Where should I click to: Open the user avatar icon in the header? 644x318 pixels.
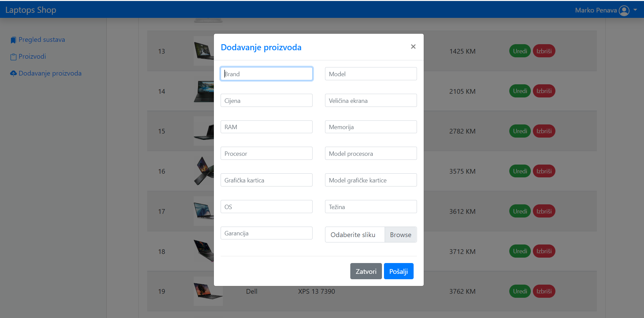(x=624, y=10)
